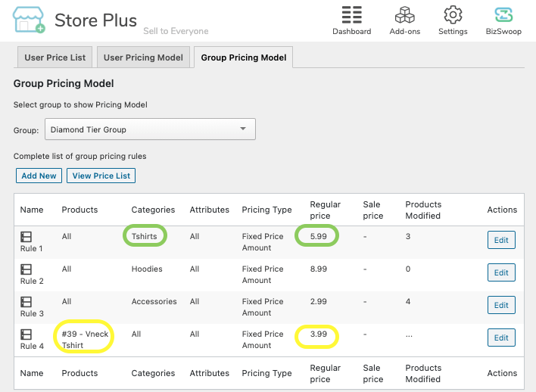
Task: Click the 5.99 regular price value
Action: point(318,236)
